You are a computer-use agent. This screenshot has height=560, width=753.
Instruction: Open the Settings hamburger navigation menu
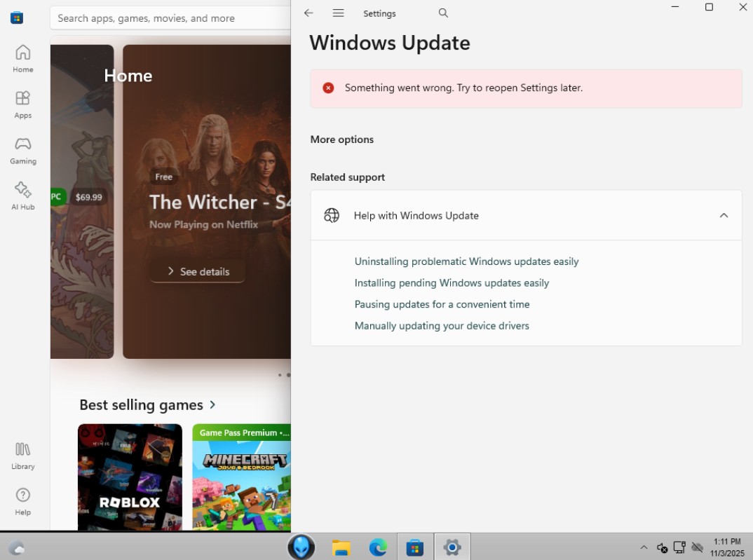(x=338, y=13)
